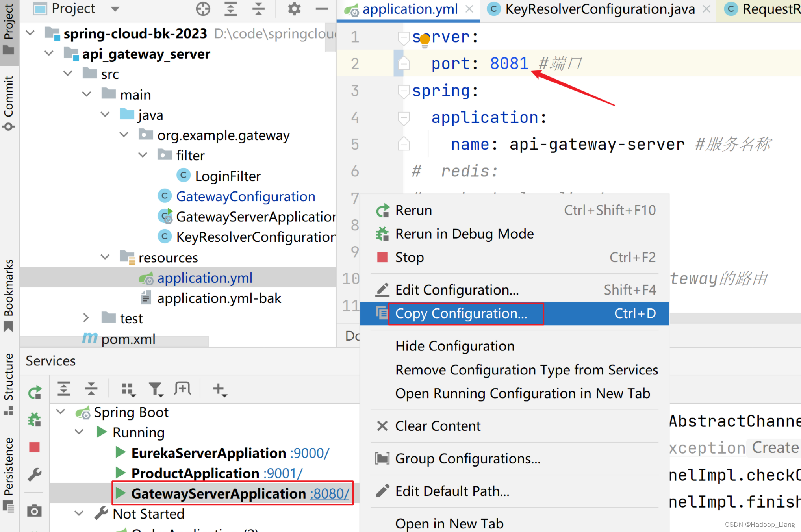This screenshot has width=801, height=532.
Task: Open the Project view dropdown
Action: click(115, 9)
